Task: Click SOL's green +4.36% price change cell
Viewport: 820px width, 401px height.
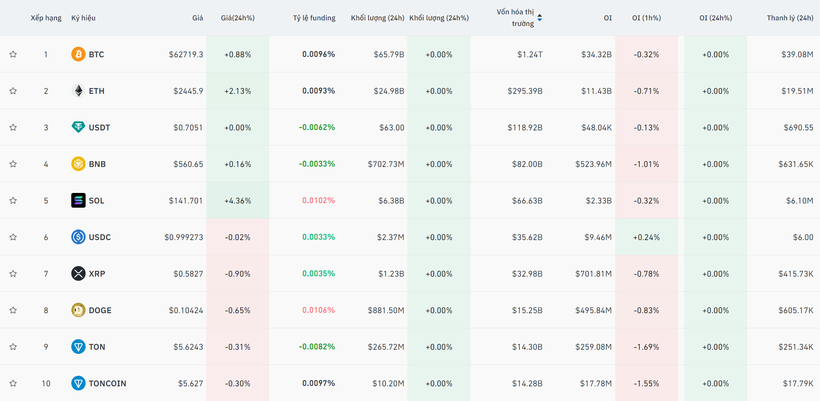Action: pos(237,200)
